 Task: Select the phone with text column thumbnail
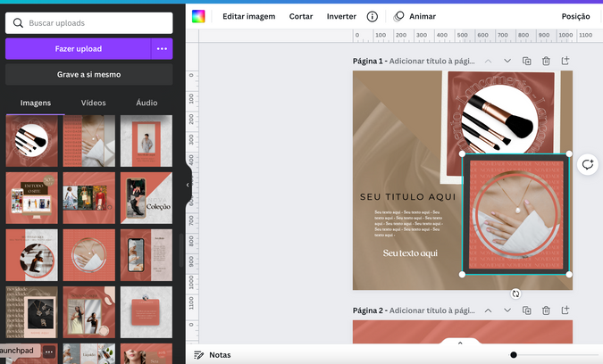click(147, 255)
